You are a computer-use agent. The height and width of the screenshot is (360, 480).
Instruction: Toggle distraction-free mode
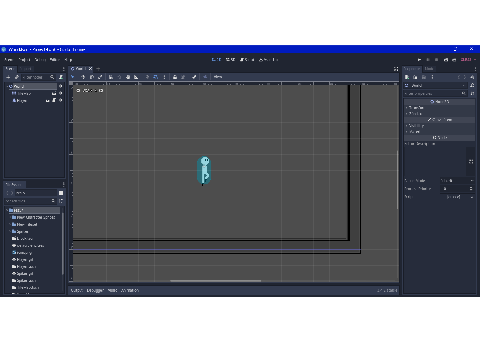[x=396, y=69]
